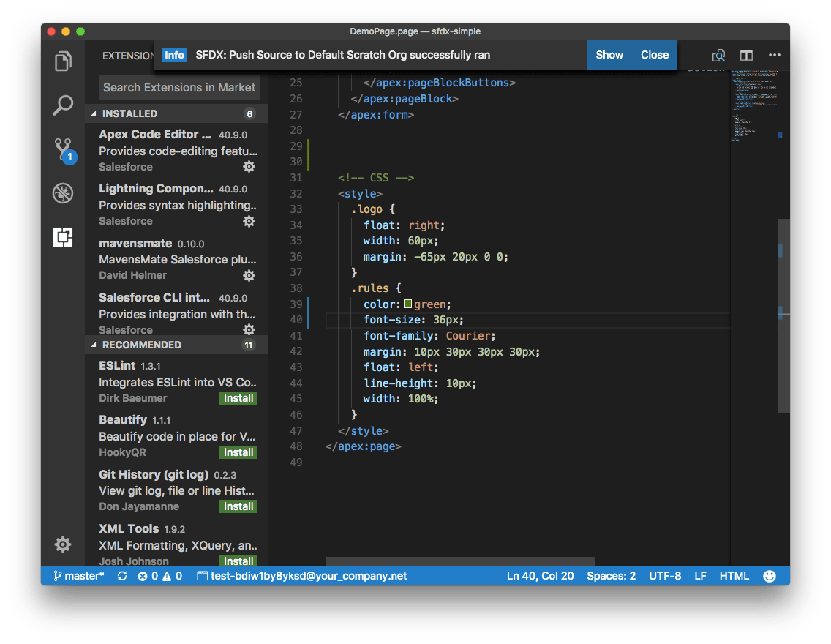Click the LF end-of-line indicator
Viewport: 831px width, 644px height.
(x=700, y=576)
